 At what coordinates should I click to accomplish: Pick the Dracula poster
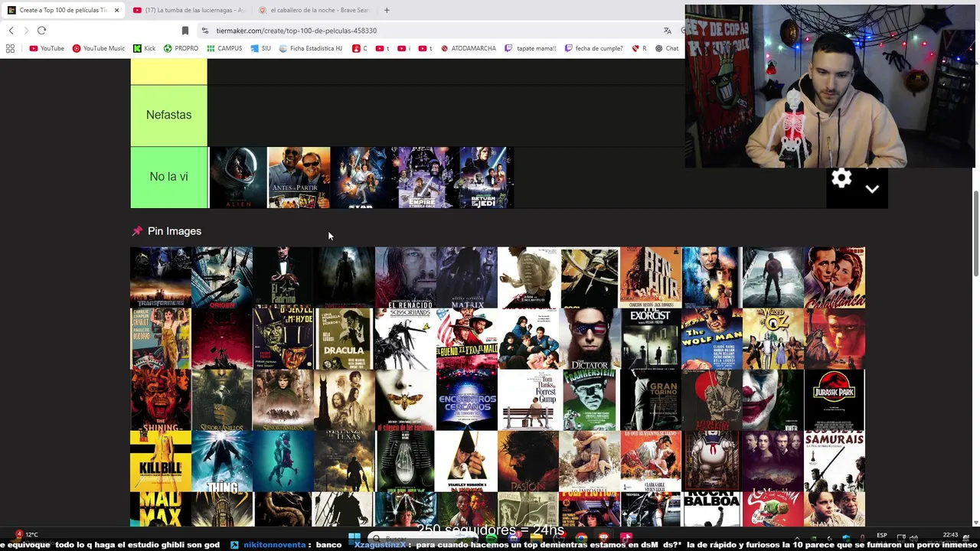(345, 338)
